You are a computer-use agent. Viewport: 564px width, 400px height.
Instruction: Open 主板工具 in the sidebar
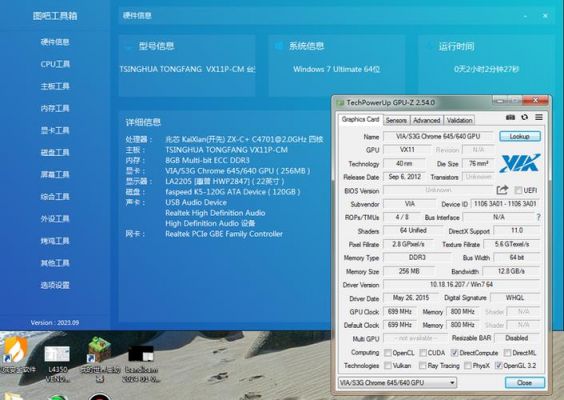tap(55, 86)
